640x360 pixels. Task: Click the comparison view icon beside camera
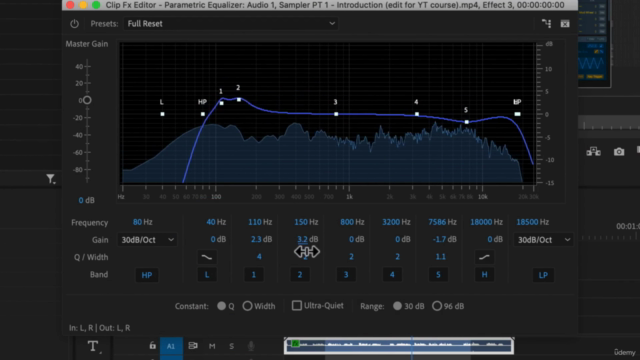tap(593, 152)
